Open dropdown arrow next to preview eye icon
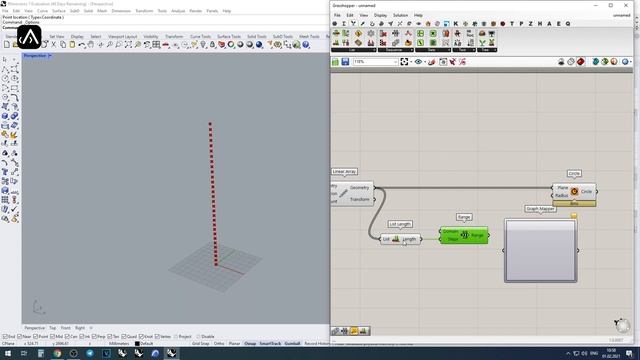 (425, 62)
